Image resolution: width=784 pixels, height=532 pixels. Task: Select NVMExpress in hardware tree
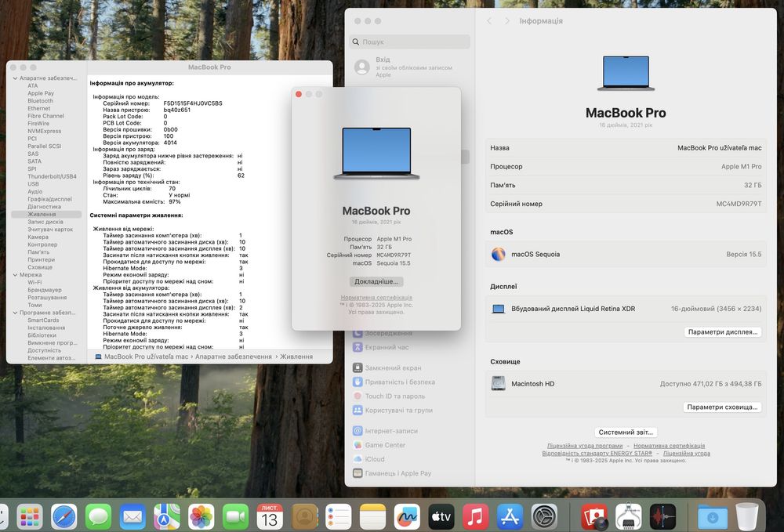45,131
